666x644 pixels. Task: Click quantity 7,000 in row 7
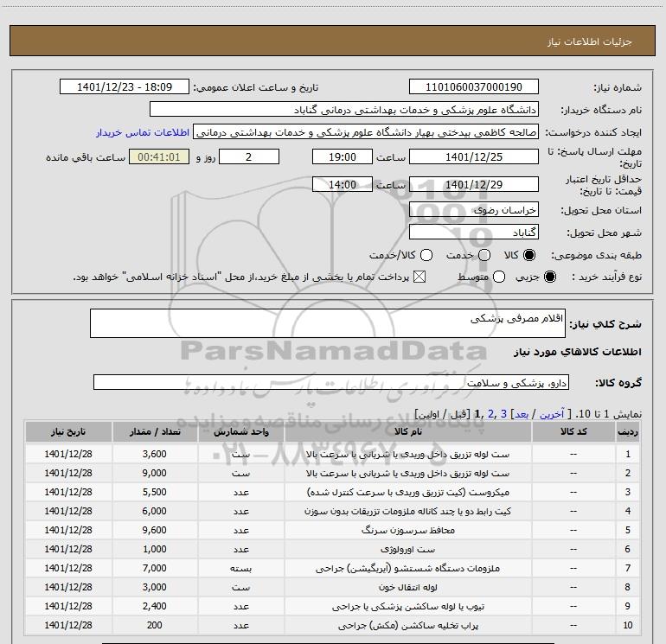tap(155, 568)
